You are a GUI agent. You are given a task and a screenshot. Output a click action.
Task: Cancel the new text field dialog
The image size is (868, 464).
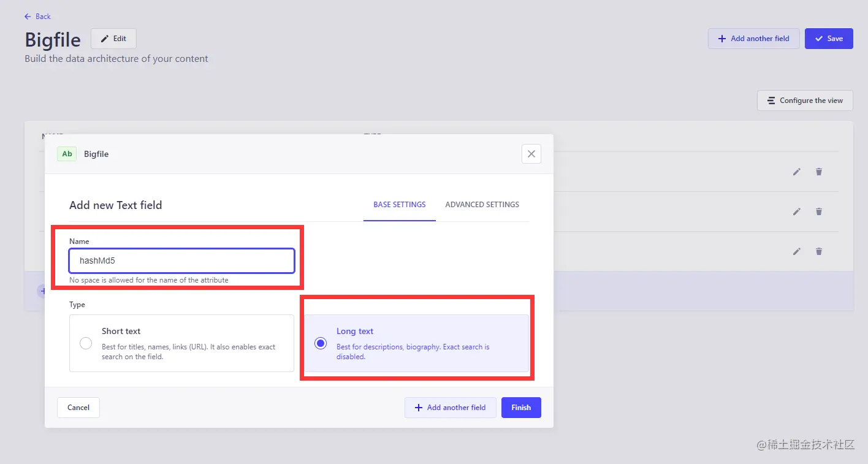pyautogui.click(x=78, y=408)
